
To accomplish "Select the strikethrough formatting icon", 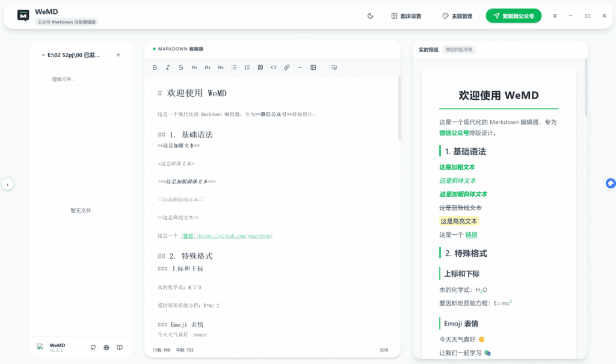I will point(180,67).
